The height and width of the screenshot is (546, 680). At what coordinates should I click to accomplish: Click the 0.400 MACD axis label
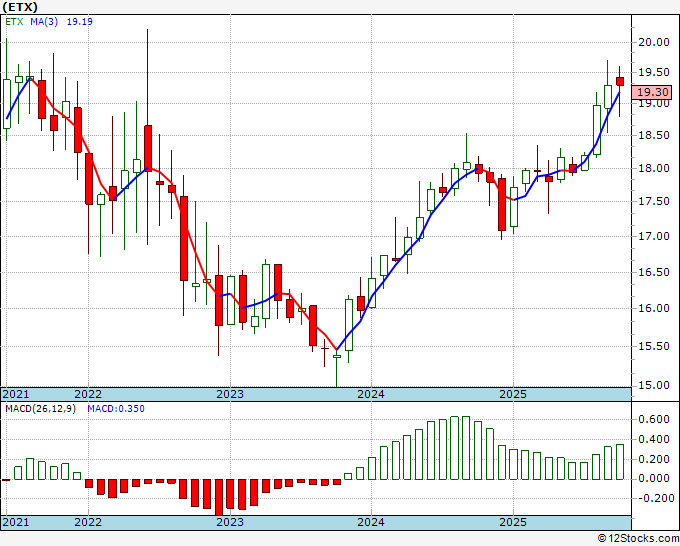pos(654,439)
